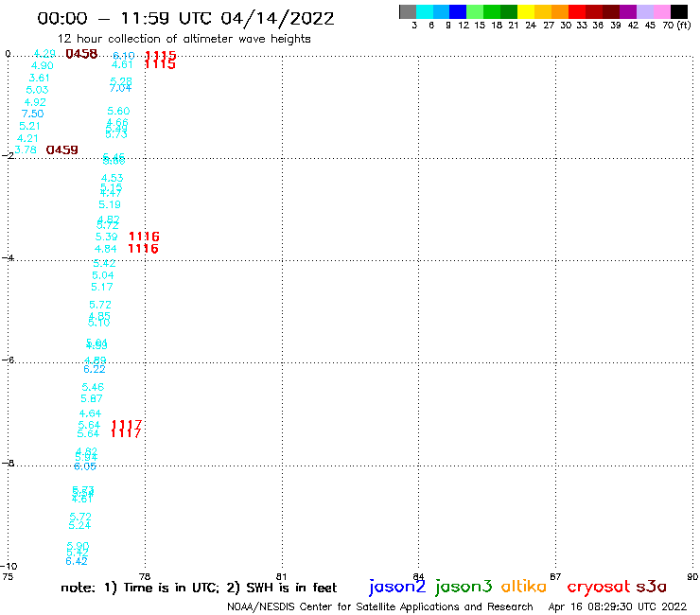The image size is (700, 615).
Task: Click the wave height reading '5.28'
Action: pos(121,81)
